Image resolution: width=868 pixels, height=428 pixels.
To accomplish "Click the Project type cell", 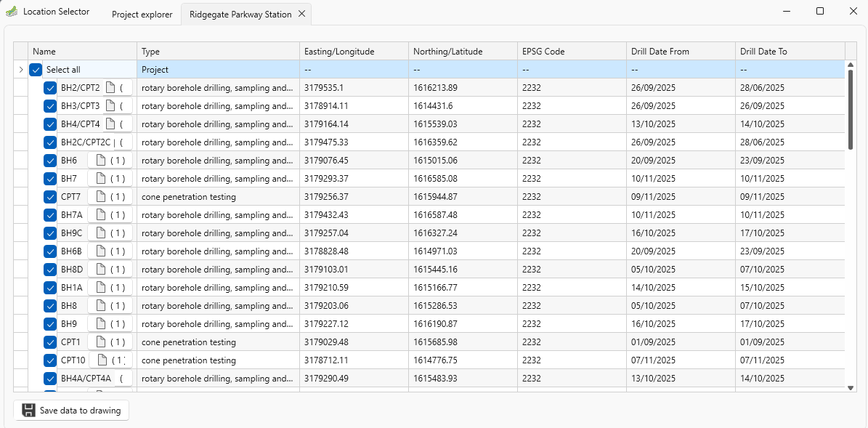I will [x=218, y=70].
